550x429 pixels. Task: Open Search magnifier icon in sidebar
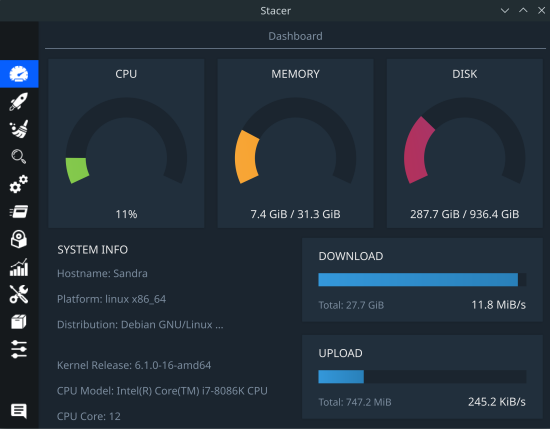[19, 156]
